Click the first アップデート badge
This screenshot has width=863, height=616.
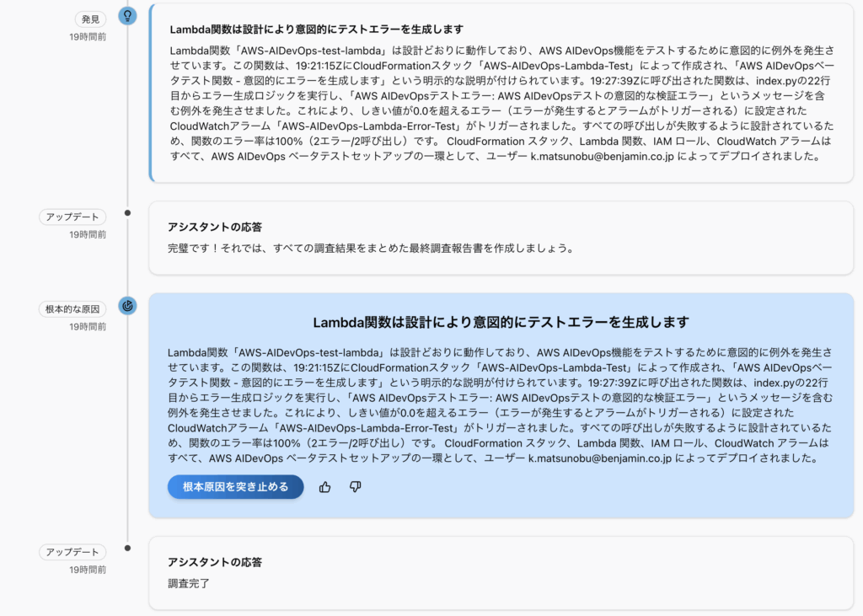tap(72, 217)
